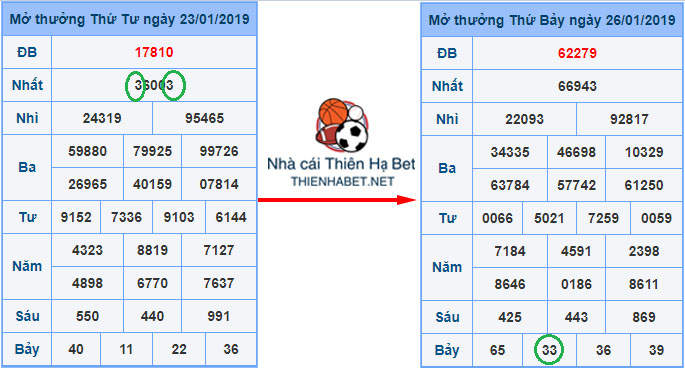The height and width of the screenshot is (368, 685).
Task: Select the 26/01/2019 table header
Action: click(x=552, y=20)
